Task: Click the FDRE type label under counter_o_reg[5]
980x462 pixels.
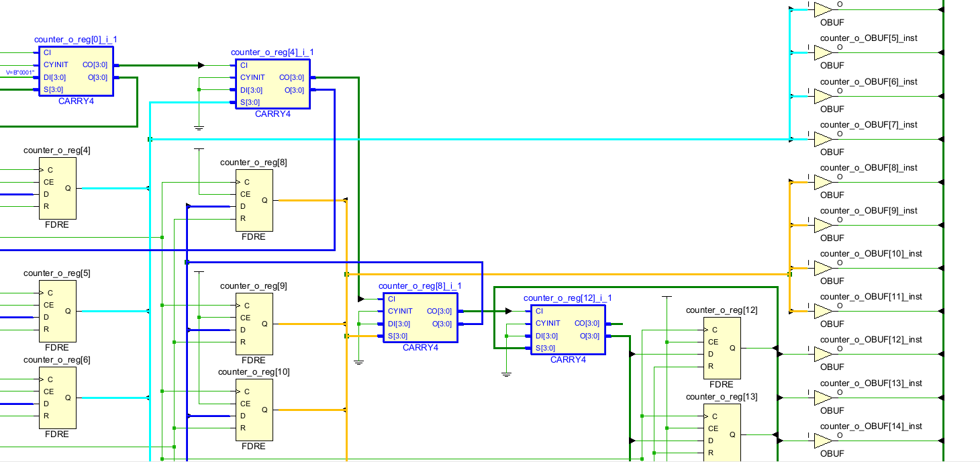Action: (x=57, y=348)
